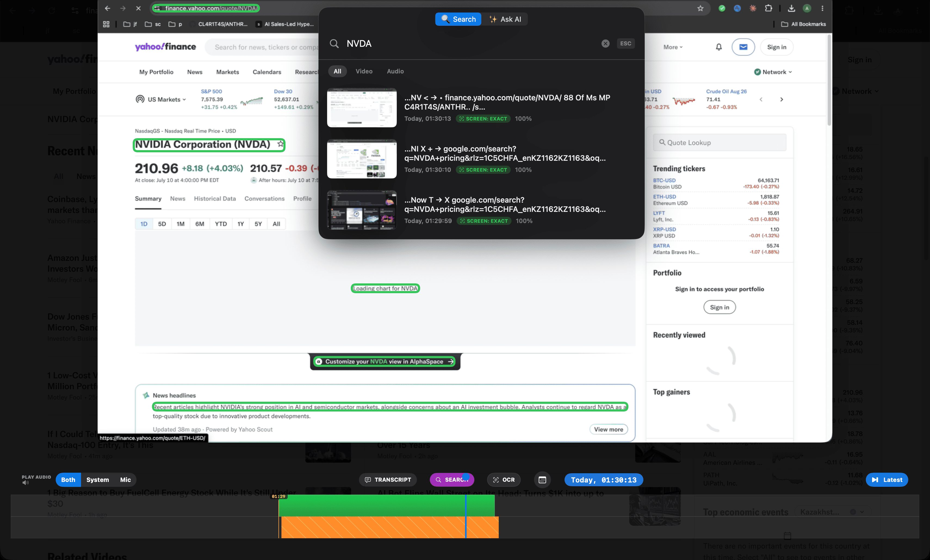Switch the overlay to Ask AI mode
The width and height of the screenshot is (930, 560).
[505, 19]
